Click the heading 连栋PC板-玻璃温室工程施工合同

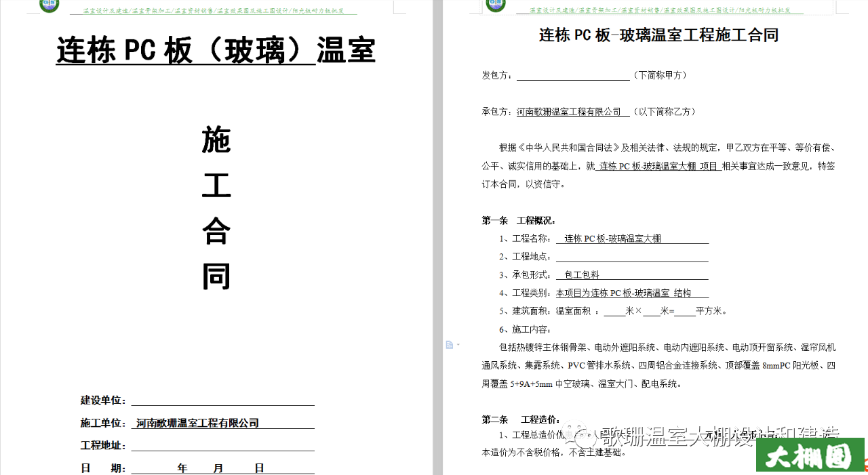(658, 35)
